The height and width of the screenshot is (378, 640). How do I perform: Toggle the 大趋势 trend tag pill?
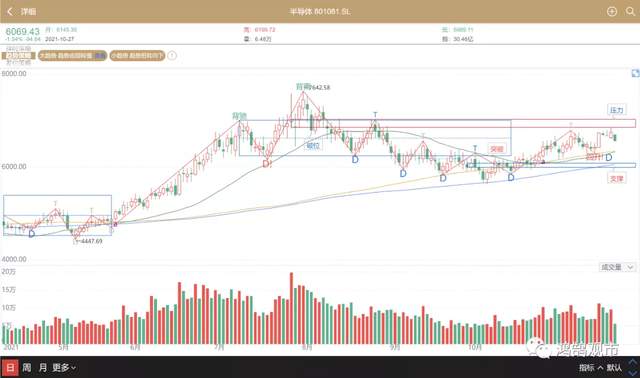coord(72,56)
